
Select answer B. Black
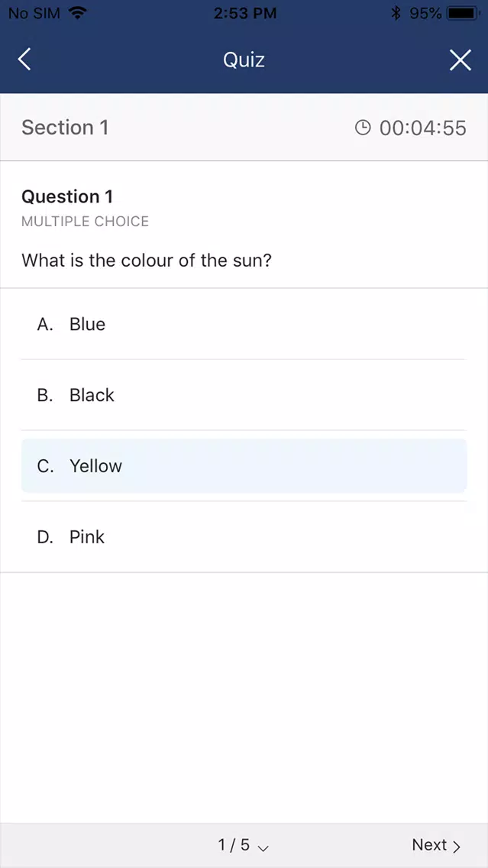(244, 395)
